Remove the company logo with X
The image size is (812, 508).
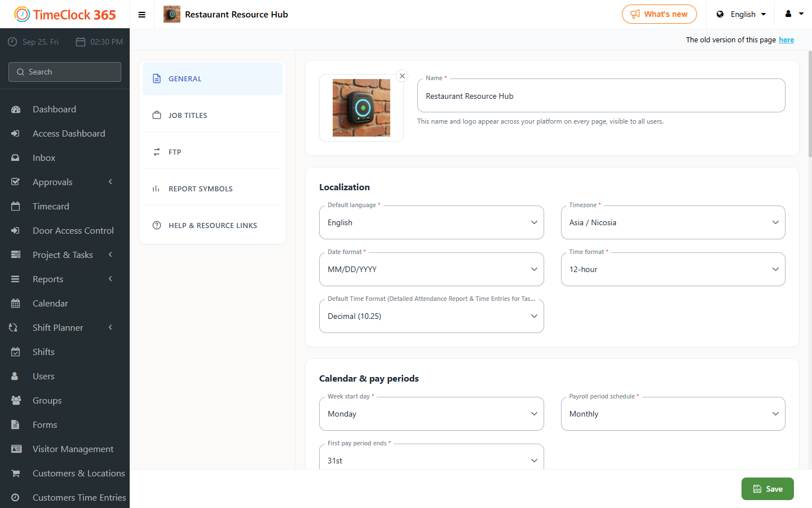(x=402, y=76)
